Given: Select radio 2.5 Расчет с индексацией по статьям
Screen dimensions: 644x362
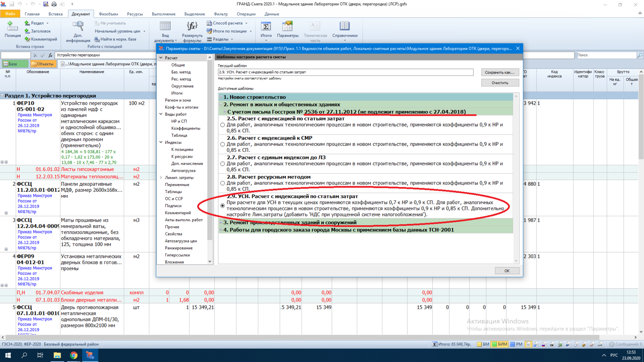Looking at the screenshot, I should 222,125.
